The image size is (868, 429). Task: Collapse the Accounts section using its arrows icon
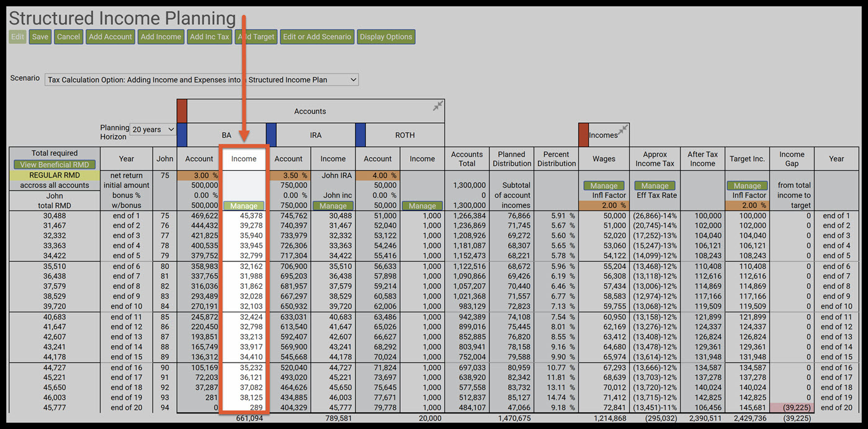[x=438, y=107]
